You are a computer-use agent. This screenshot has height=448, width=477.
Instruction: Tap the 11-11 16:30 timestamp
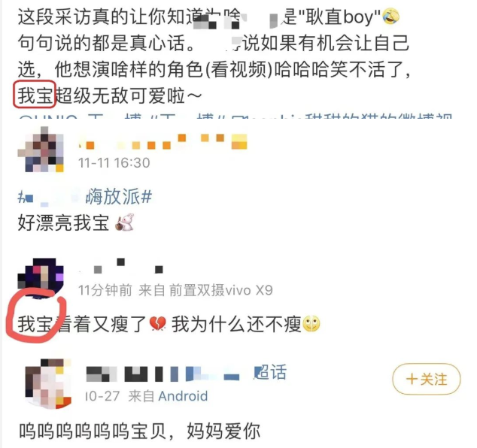[114, 163]
